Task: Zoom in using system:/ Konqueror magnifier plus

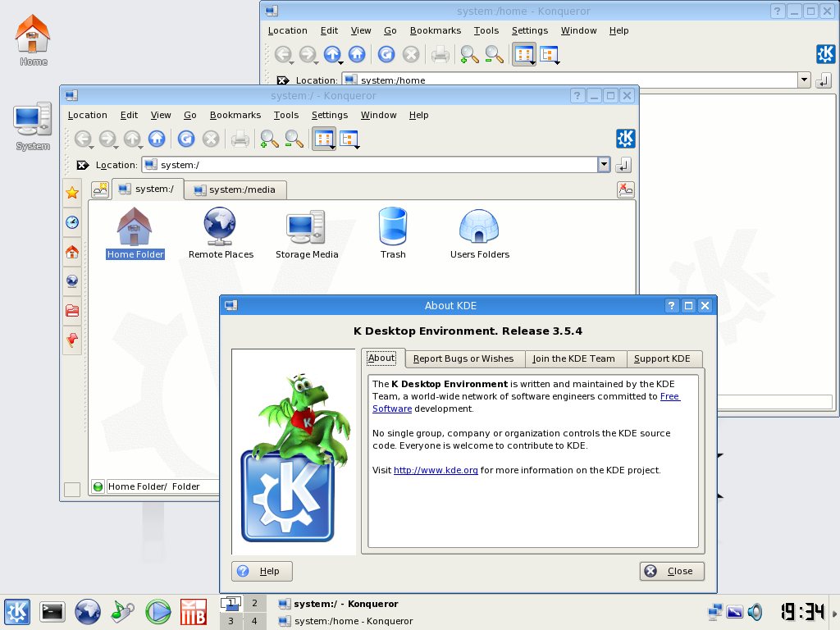Action: (269, 139)
